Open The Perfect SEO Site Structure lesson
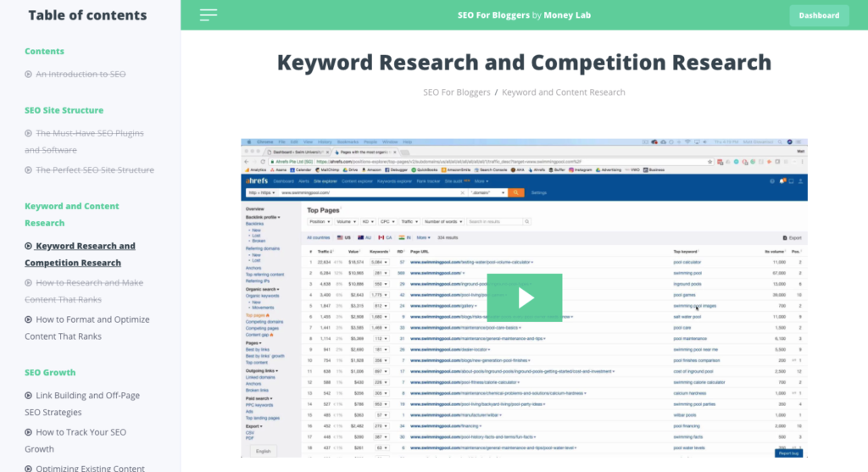The image size is (868, 472). [95, 169]
